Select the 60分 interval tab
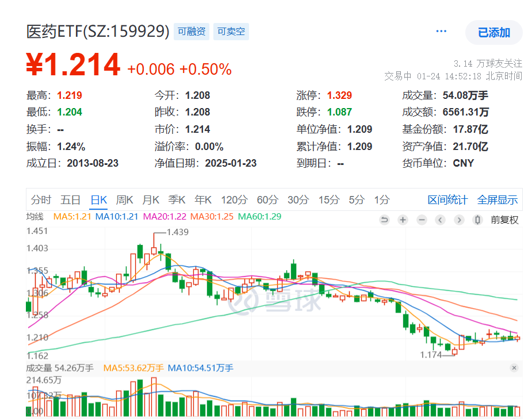This screenshot has height=419, width=532. tap(267, 200)
